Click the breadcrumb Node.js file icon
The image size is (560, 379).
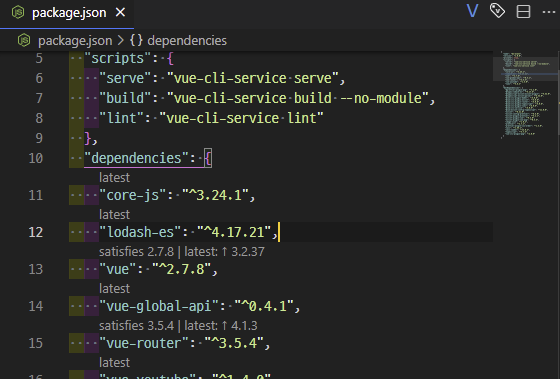tap(24, 40)
